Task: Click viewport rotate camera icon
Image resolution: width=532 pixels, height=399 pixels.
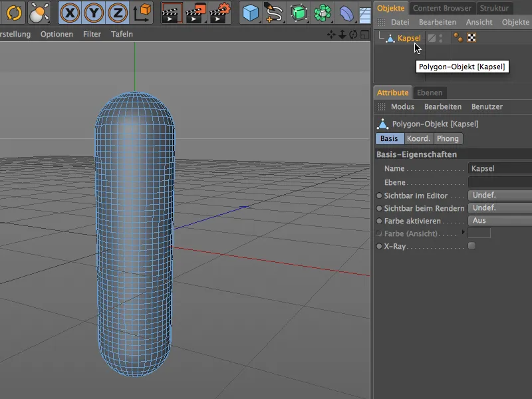Action: tap(353, 35)
